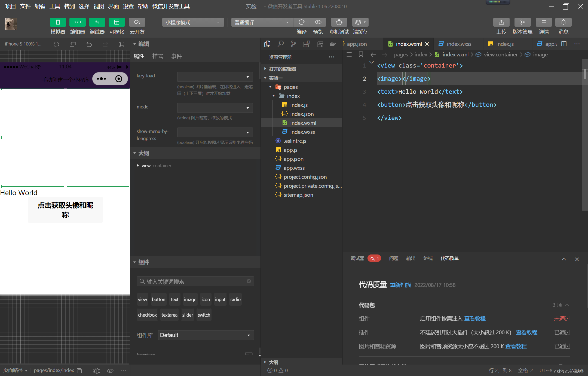Click the keyword search input field

pos(195,281)
